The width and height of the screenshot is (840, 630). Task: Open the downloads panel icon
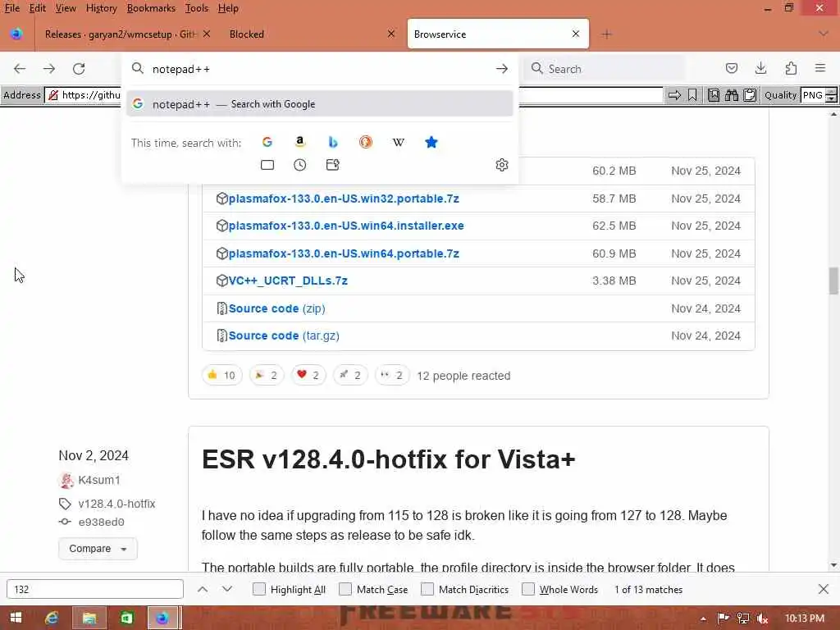point(760,68)
